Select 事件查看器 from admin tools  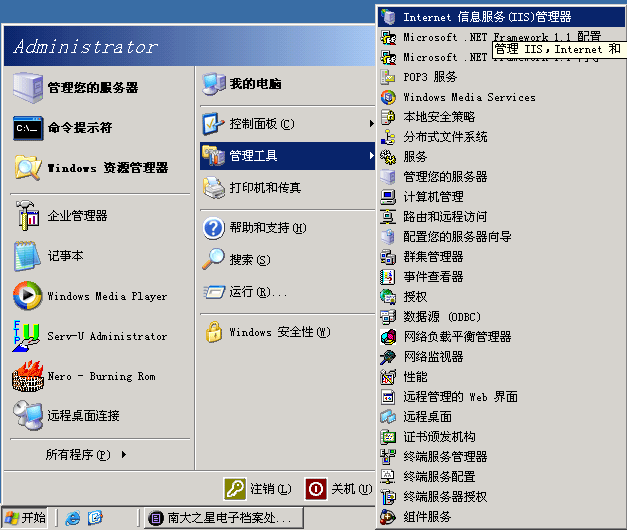coord(432,277)
